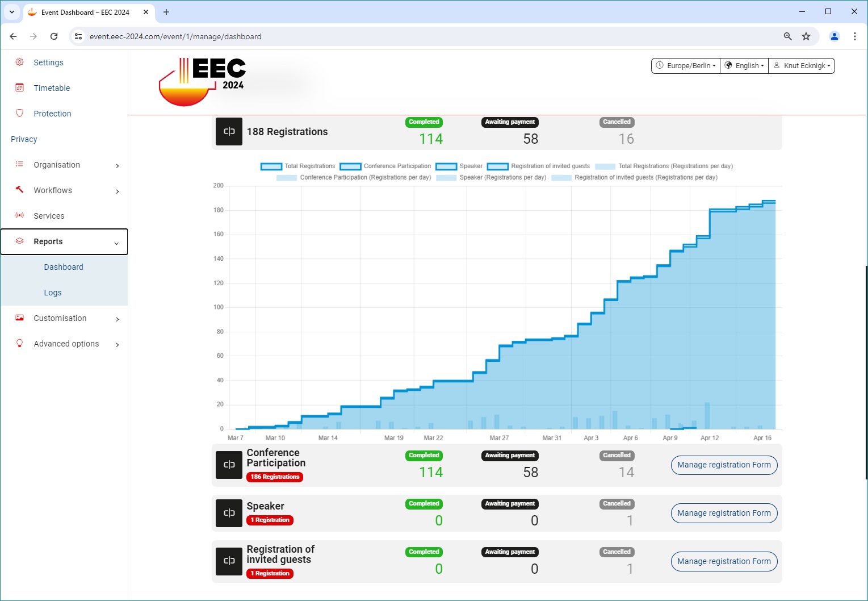Bookmark this page with the star icon
This screenshot has height=601, width=868.
click(x=806, y=36)
